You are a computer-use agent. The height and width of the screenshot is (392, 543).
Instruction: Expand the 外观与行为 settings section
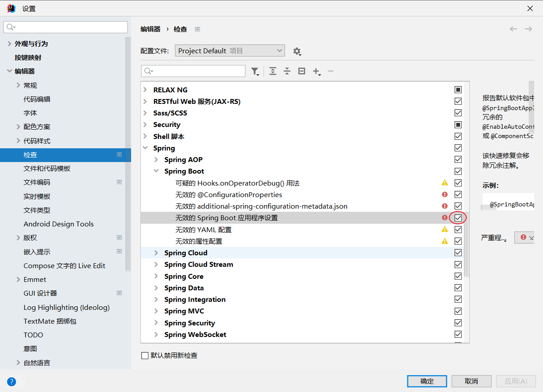point(9,44)
